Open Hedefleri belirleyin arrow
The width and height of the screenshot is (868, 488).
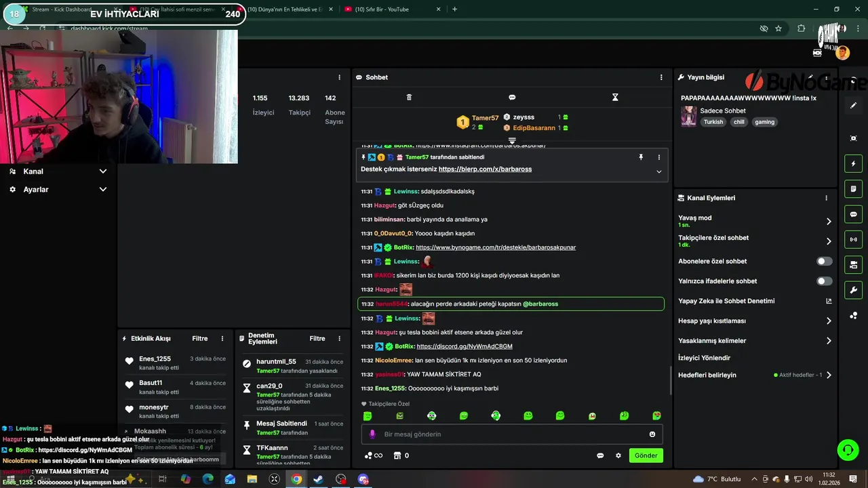point(829,375)
